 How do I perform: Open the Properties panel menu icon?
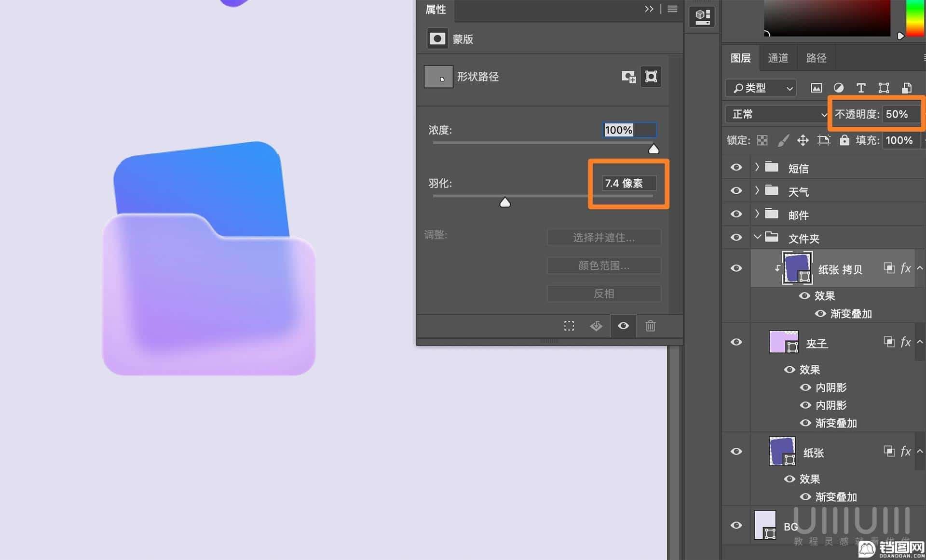click(x=672, y=9)
